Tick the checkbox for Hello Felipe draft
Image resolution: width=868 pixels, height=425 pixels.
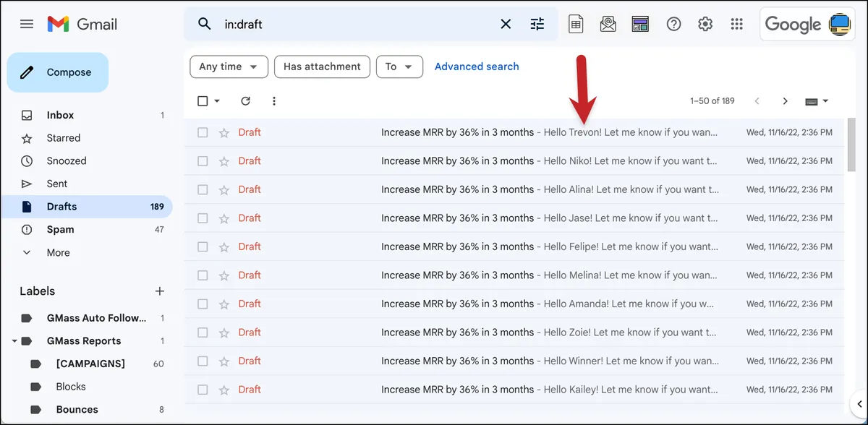coord(203,246)
